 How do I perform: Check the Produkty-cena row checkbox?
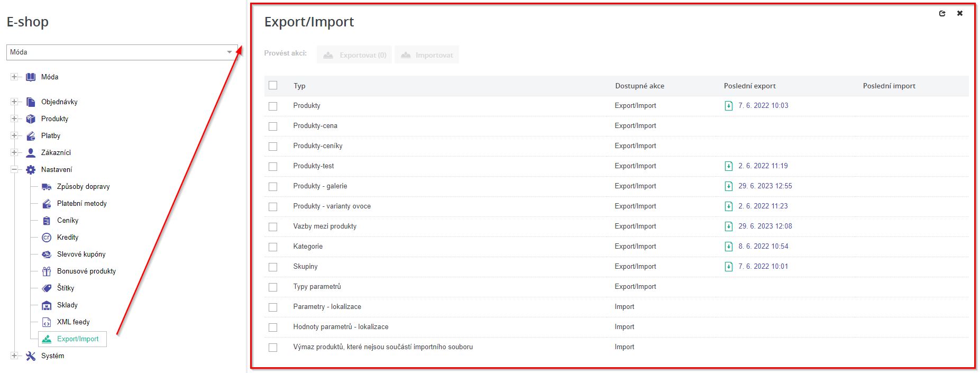[273, 126]
